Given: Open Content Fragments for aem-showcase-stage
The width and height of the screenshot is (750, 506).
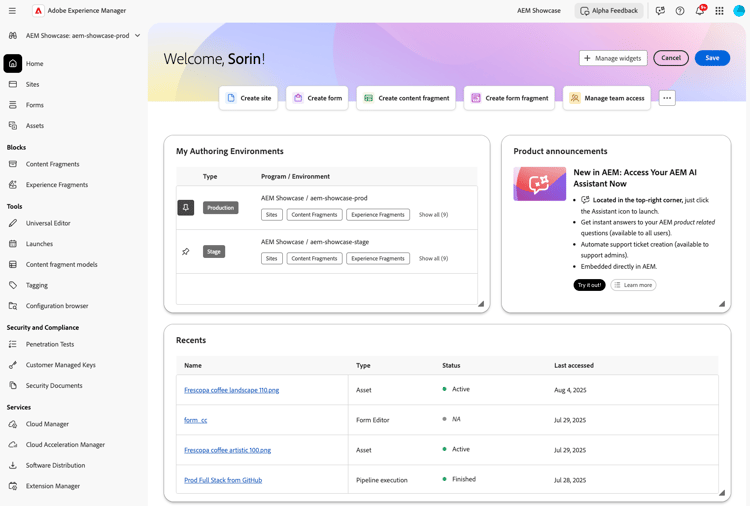Looking at the screenshot, I should coord(314,258).
